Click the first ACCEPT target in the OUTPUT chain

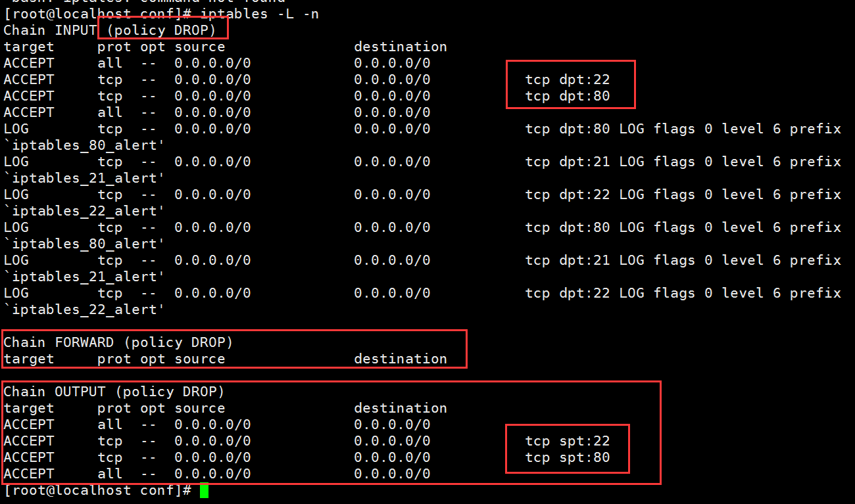pyautogui.click(x=29, y=424)
